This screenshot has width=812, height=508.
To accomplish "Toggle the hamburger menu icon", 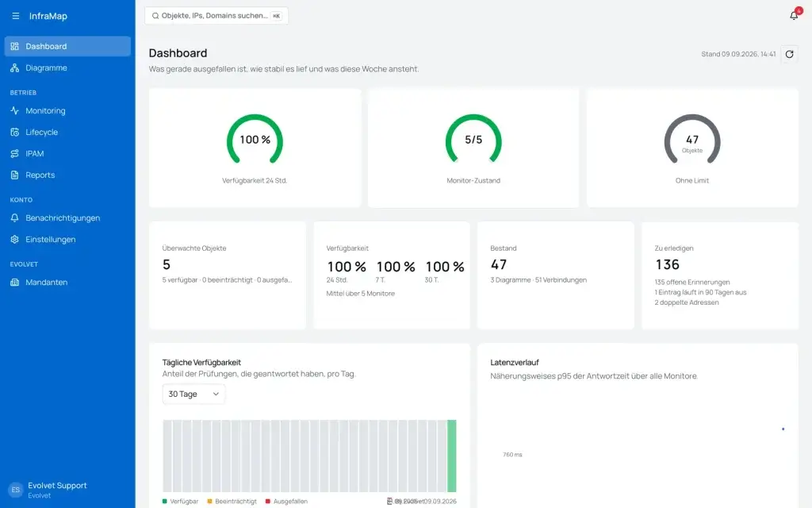I will point(16,16).
